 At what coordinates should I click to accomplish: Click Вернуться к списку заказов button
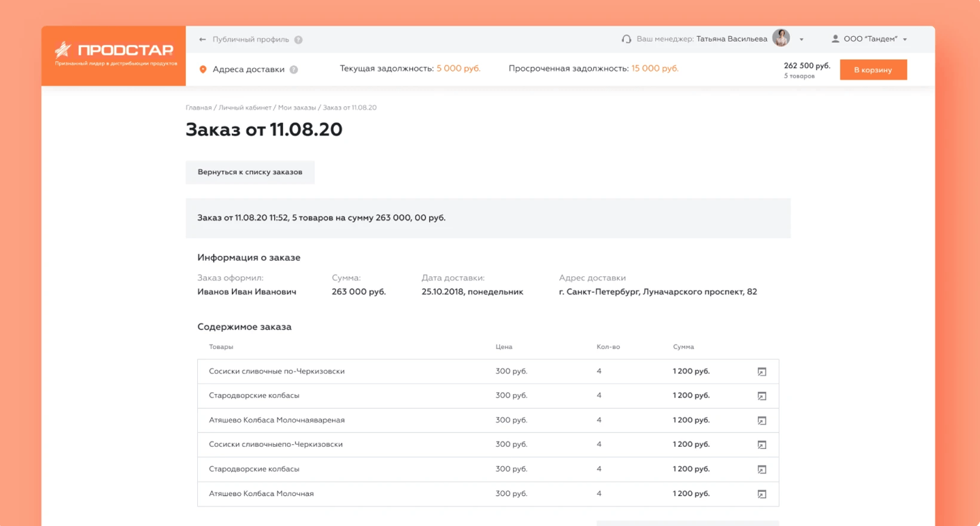(x=250, y=172)
